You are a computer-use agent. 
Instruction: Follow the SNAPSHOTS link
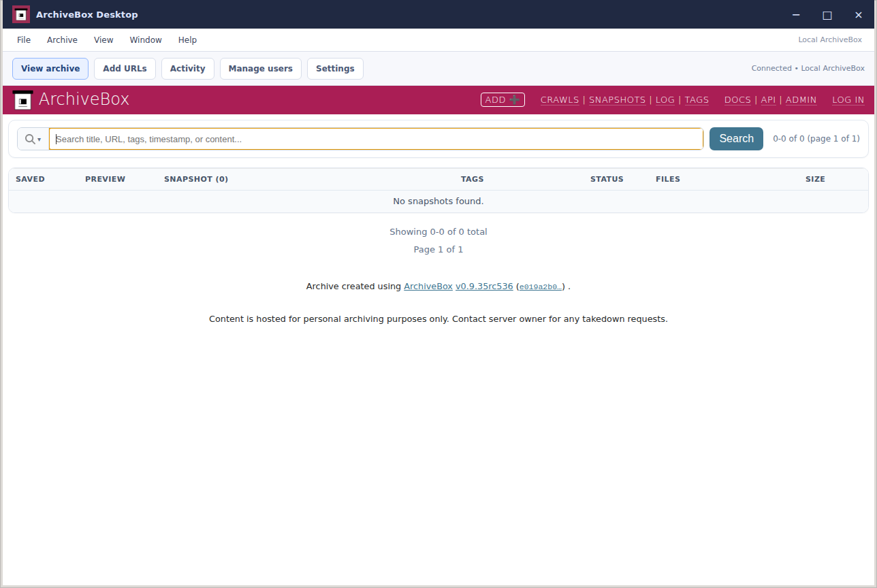(x=617, y=100)
